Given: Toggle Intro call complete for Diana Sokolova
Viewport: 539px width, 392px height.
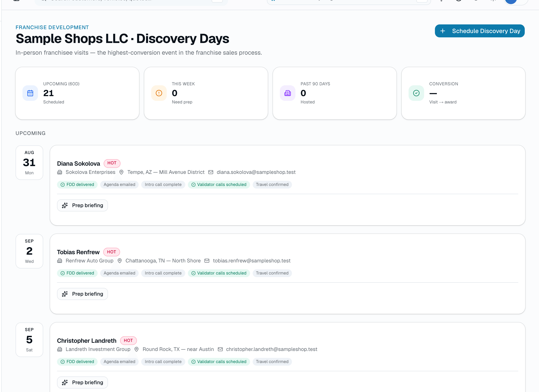Looking at the screenshot, I should pos(163,184).
